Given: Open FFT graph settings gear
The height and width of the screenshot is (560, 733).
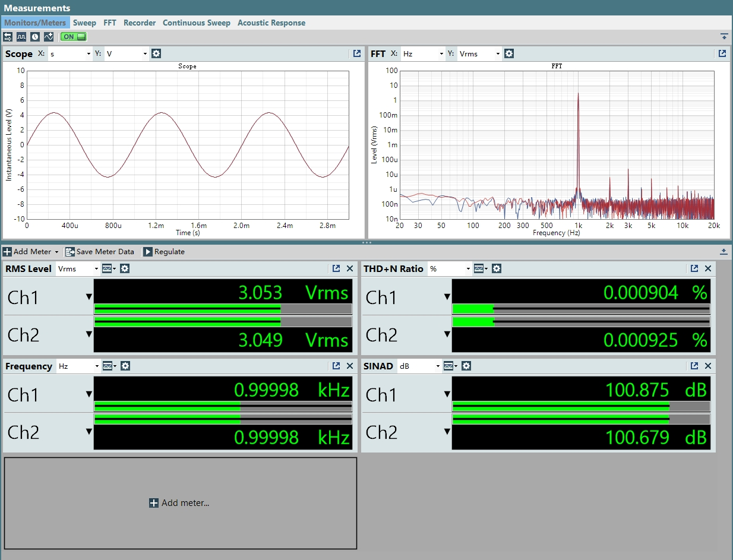Looking at the screenshot, I should point(509,53).
